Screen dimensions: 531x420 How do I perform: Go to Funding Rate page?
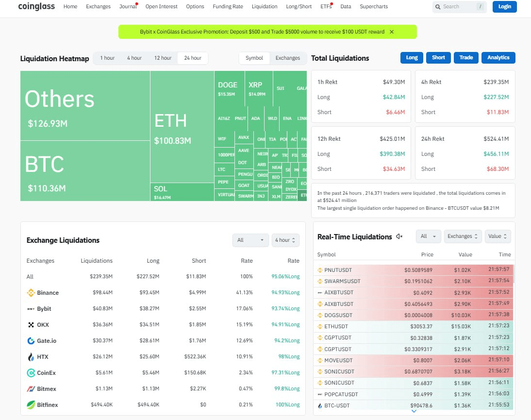pos(228,6)
